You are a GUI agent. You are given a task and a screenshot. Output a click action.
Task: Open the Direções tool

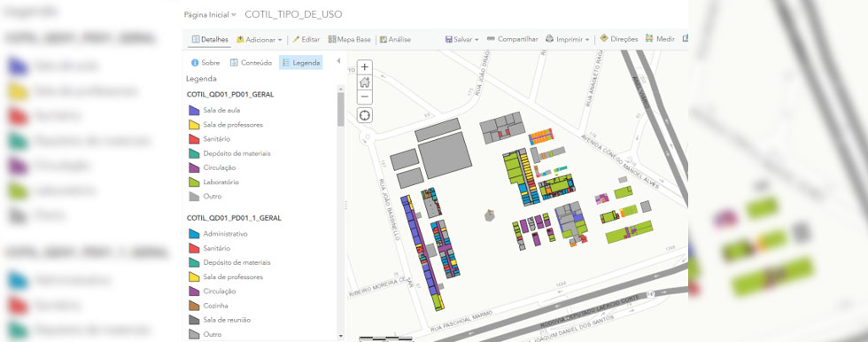click(x=618, y=39)
